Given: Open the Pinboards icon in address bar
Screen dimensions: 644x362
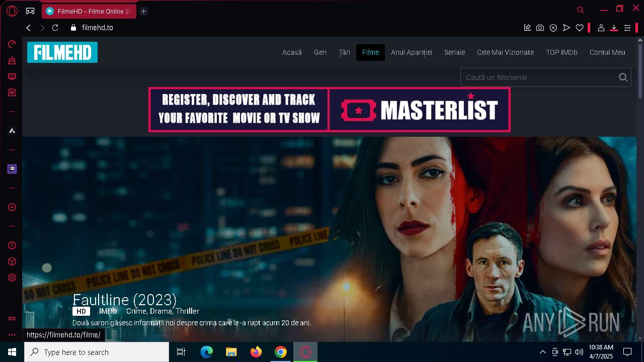Looking at the screenshot, I should [x=527, y=28].
